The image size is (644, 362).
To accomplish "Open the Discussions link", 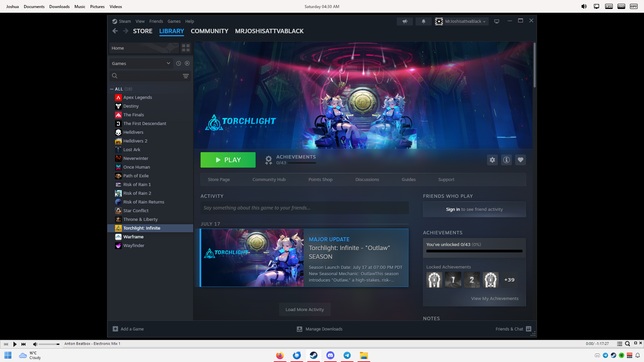I will 367,179.
